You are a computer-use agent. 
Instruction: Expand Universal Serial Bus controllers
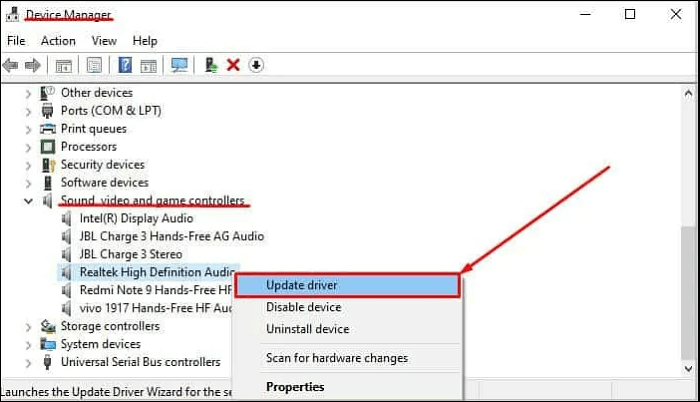pos(28,363)
